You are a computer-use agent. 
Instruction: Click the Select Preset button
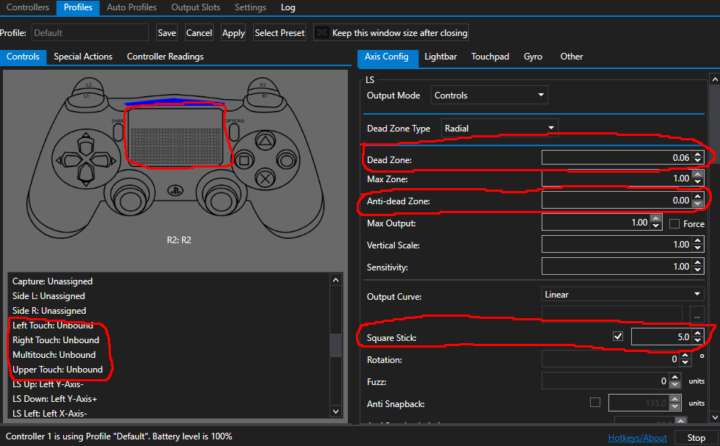click(279, 33)
